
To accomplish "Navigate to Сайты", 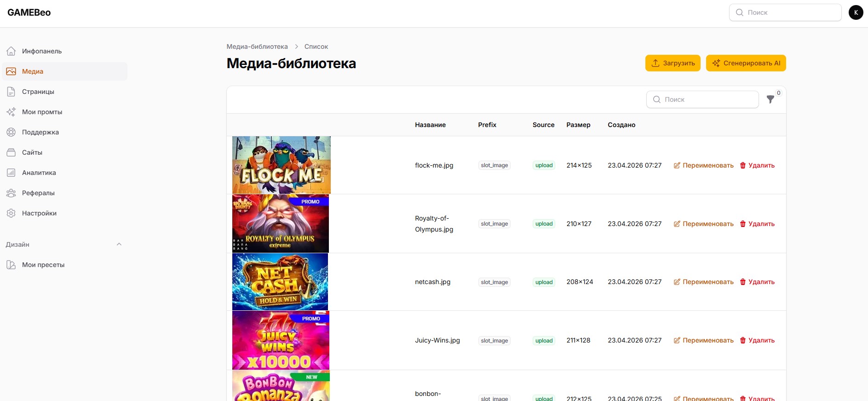I will (x=65, y=152).
